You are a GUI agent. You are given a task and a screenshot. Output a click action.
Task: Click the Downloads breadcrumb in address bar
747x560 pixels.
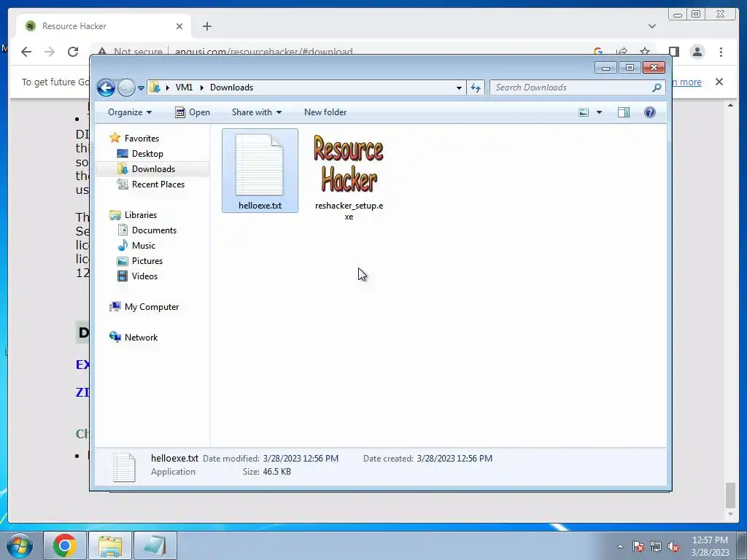tap(231, 87)
